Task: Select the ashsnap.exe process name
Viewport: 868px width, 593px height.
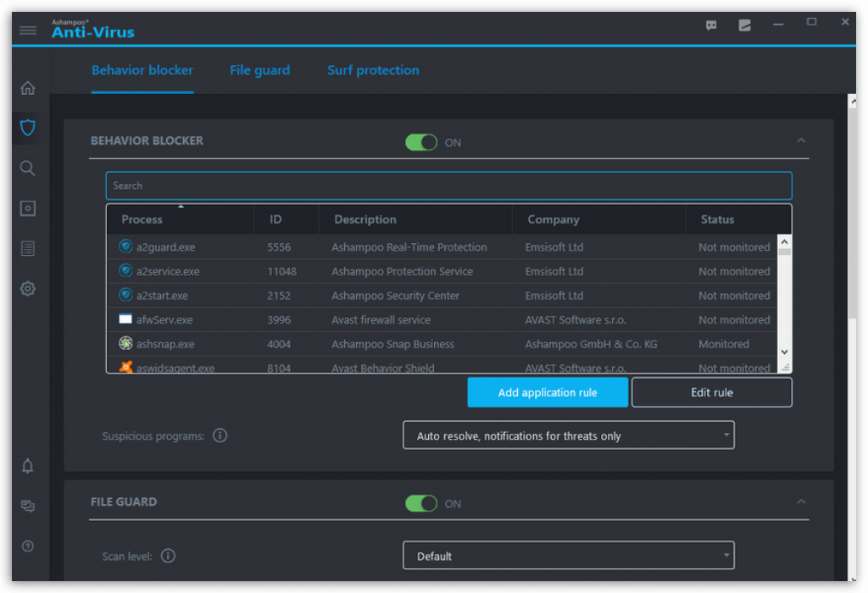Action: tap(165, 344)
